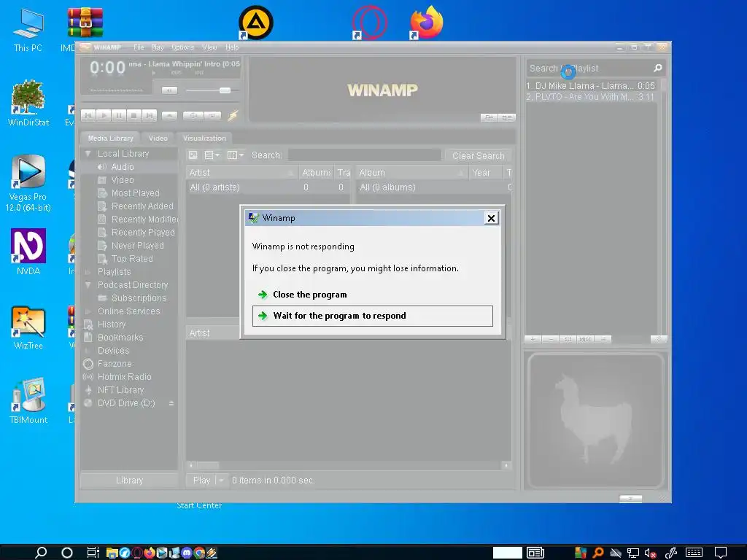Open the View menu
The width and height of the screenshot is (747, 560).
(209, 47)
